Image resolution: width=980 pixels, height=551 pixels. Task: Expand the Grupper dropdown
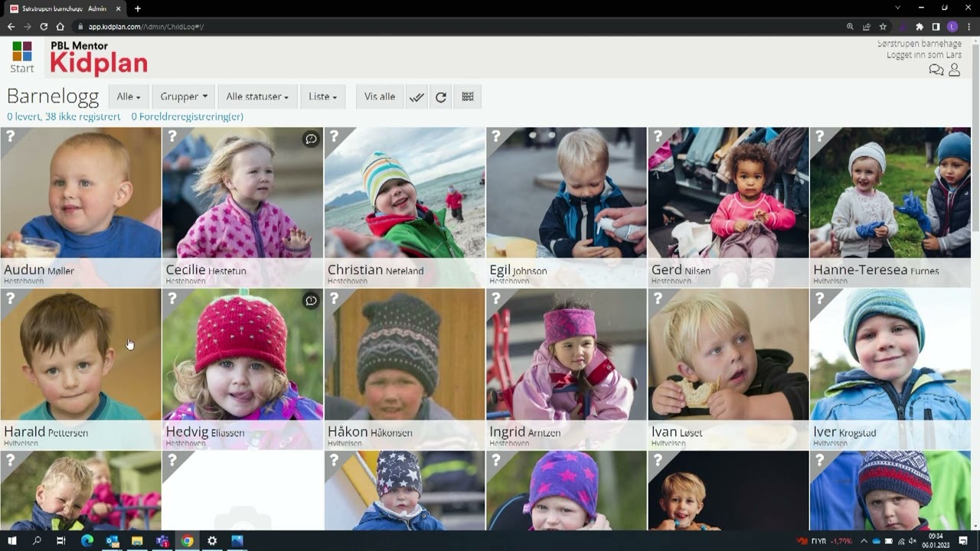[184, 97]
